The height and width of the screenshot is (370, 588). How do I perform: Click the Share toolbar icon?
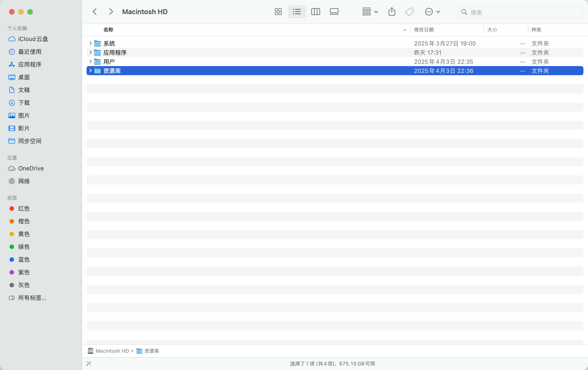392,12
